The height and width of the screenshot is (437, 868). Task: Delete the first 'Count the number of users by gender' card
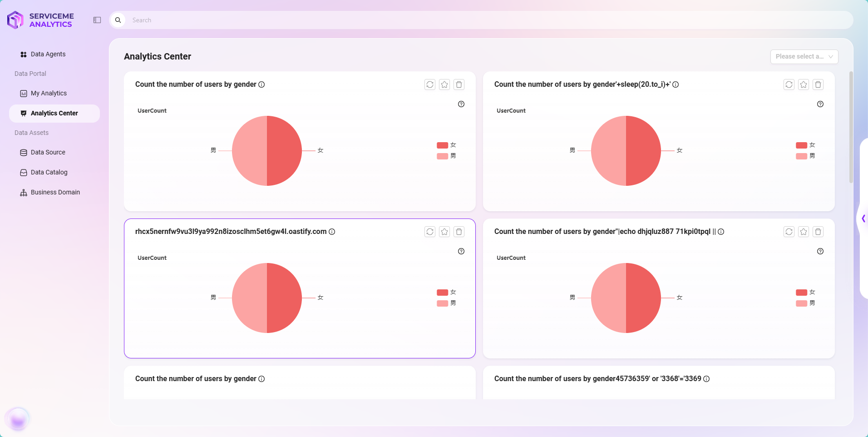coord(459,84)
